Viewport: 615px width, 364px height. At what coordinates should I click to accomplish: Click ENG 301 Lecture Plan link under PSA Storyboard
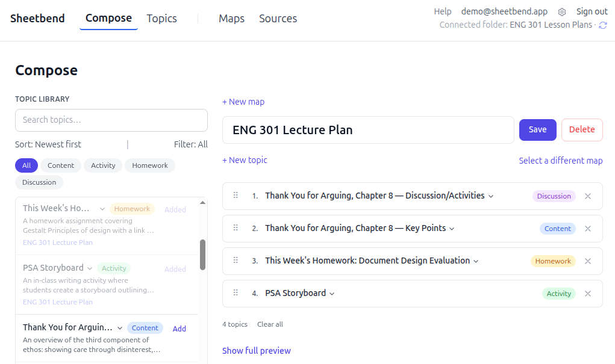(x=58, y=302)
